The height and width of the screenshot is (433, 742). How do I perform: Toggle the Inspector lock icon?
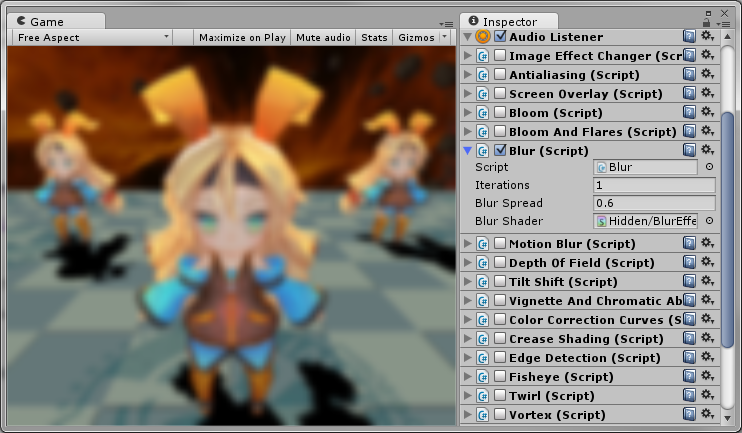pyautogui.click(x=707, y=23)
